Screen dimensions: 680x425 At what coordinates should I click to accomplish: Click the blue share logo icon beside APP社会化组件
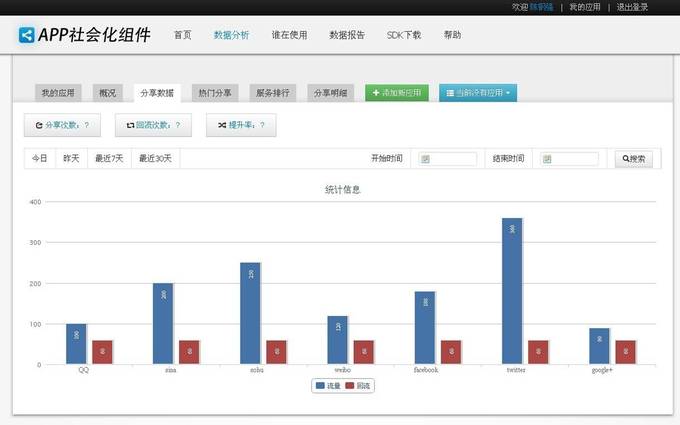click(26, 35)
